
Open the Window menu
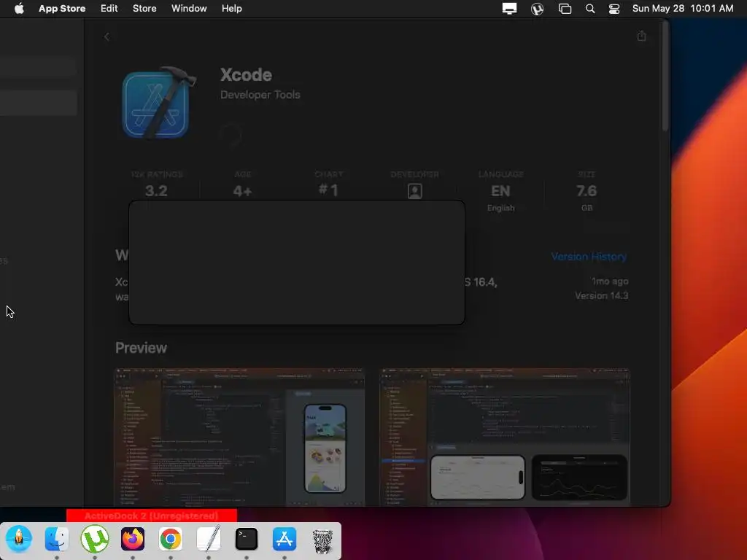[x=189, y=8]
